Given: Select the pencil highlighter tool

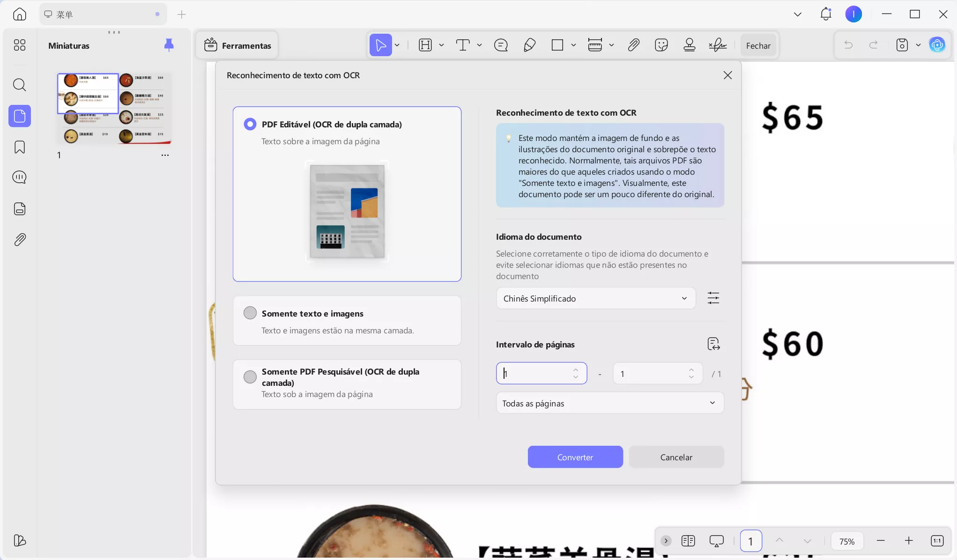Looking at the screenshot, I should coord(529,45).
